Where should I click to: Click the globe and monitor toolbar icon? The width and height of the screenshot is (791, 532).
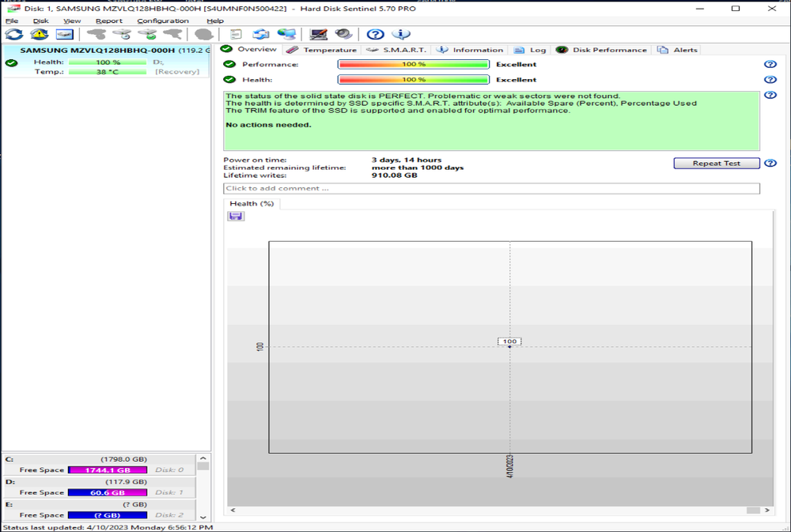(286, 35)
